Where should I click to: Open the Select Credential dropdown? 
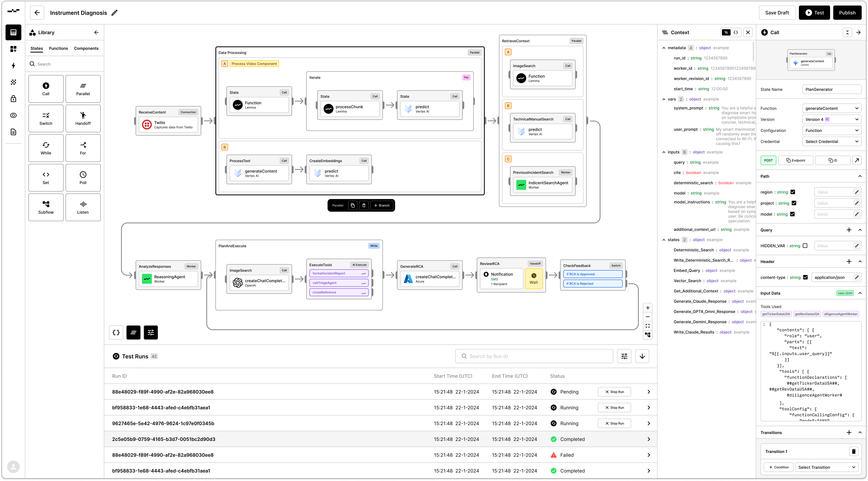[x=831, y=142]
